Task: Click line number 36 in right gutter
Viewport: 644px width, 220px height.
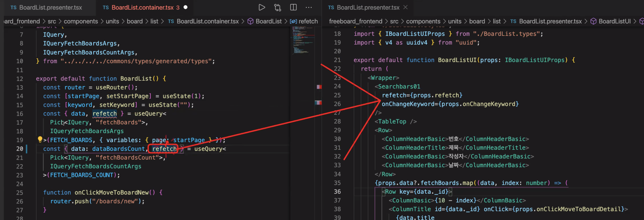Action: click(337, 192)
